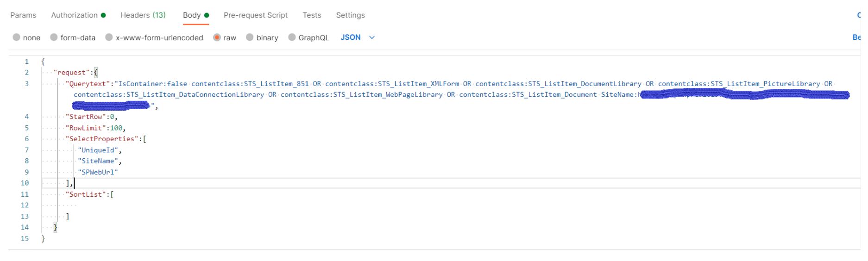Click contentclass:STS_ListItem_DocumentLibrary in query text
The height and width of the screenshot is (261, 868).
559,84
